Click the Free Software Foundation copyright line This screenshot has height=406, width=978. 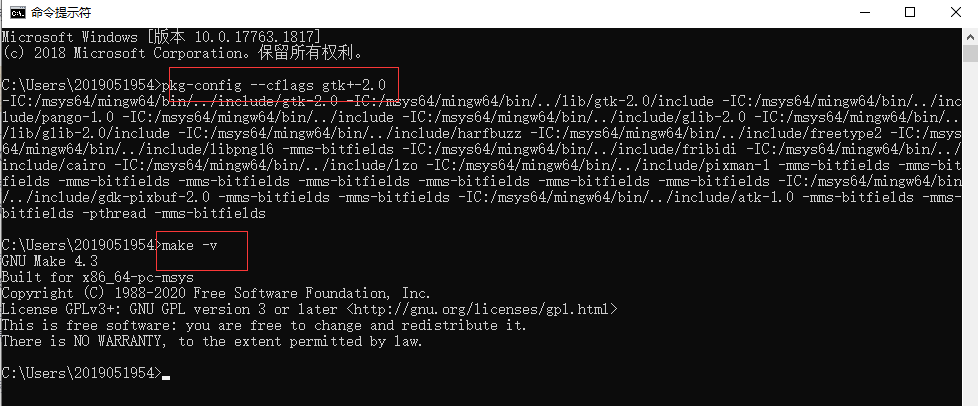[216, 293]
